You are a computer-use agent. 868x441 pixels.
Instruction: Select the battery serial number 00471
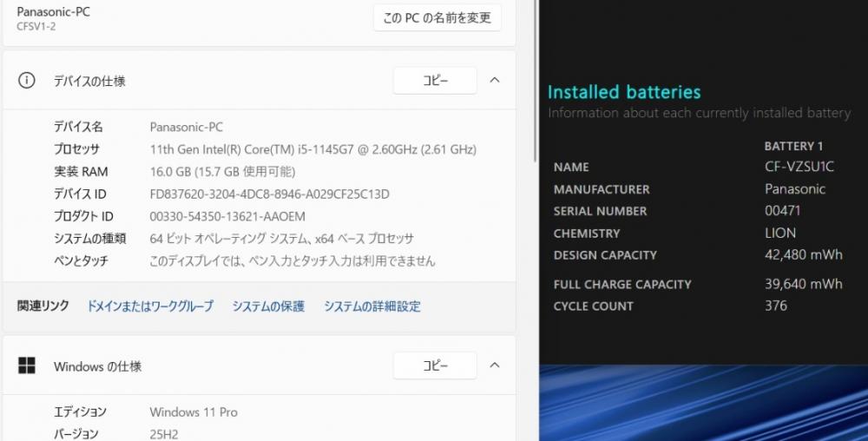pyautogui.click(x=783, y=211)
